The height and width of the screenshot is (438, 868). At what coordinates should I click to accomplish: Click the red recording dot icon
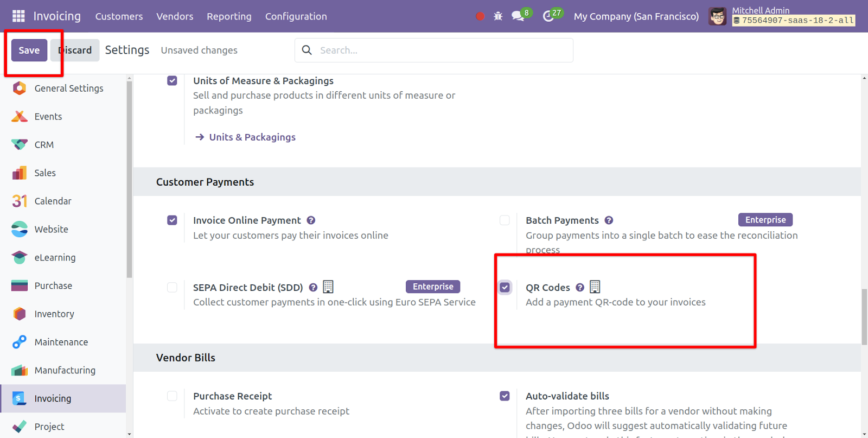coord(480,16)
